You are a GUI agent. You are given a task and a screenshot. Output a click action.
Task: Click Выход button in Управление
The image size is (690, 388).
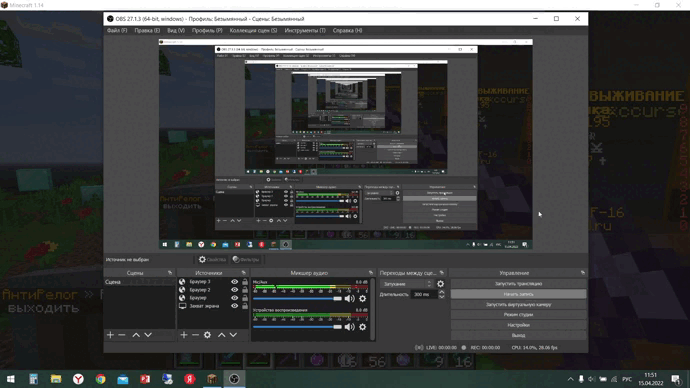(x=518, y=335)
